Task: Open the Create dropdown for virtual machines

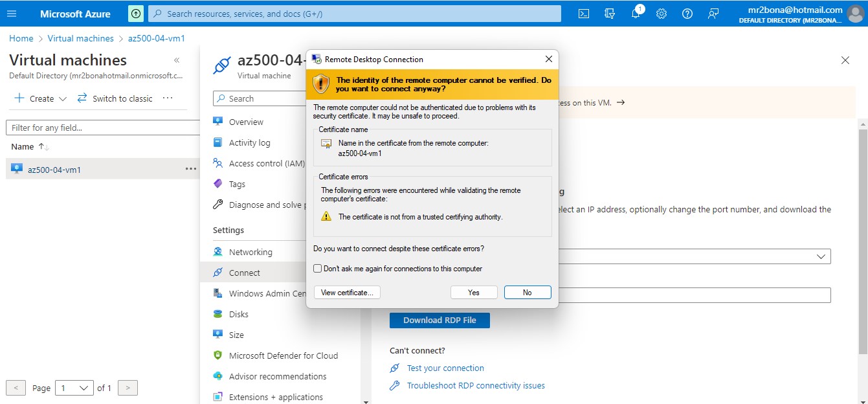Action: pyautogui.click(x=39, y=98)
